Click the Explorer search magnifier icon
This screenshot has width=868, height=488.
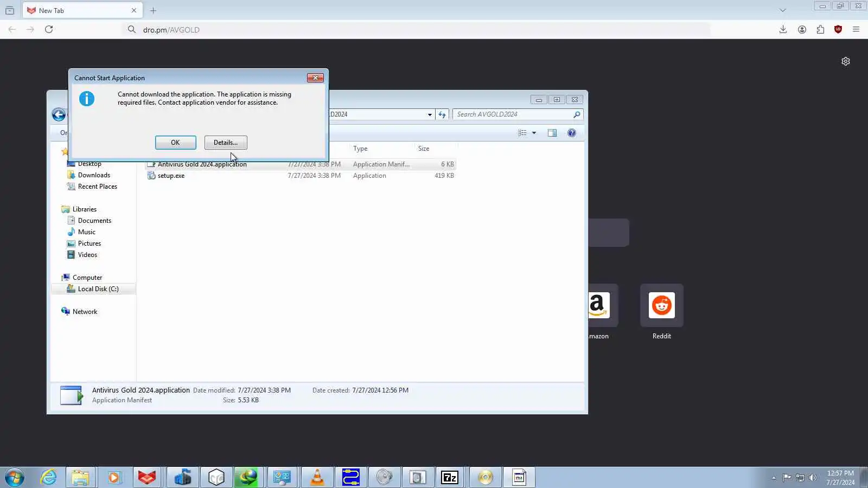pos(577,114)
